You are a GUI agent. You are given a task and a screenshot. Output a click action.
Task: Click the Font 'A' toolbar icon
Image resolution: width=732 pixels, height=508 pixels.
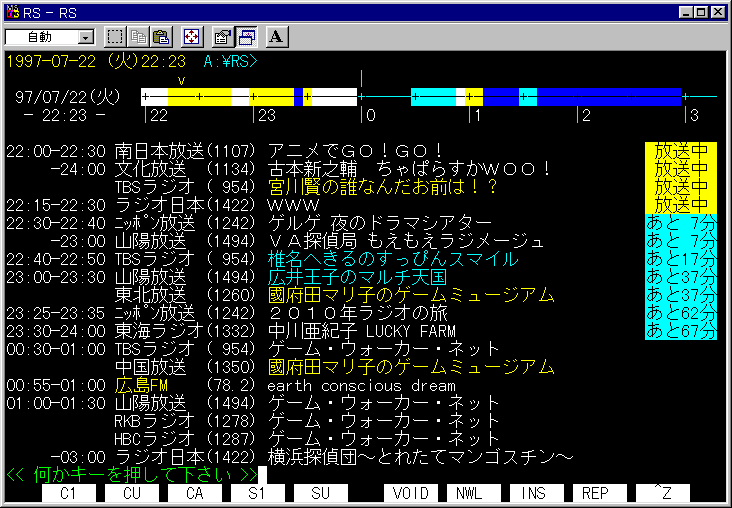[276, 37]
